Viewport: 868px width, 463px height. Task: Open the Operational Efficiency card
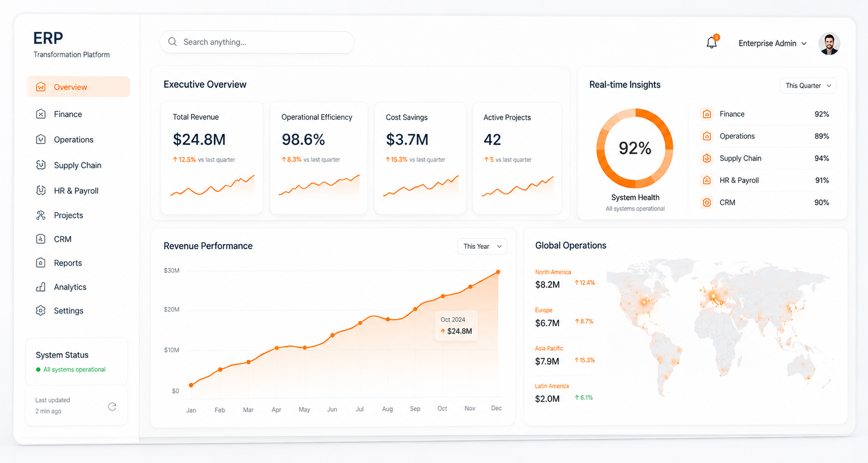pos(318,158)
